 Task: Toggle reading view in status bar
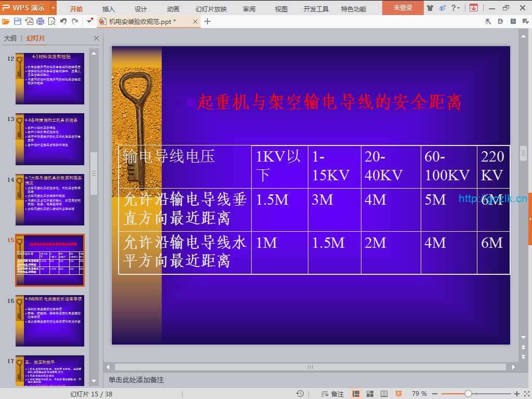(x=384, y=394)
